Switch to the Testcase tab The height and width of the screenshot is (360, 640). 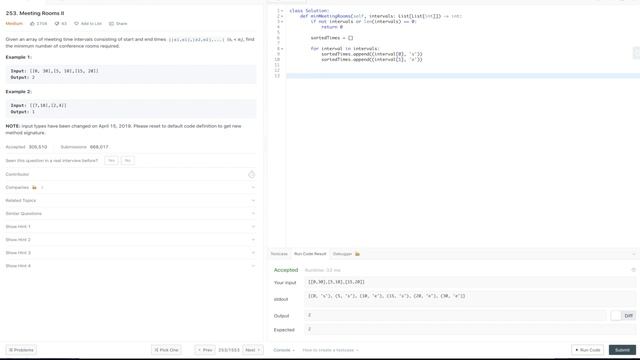[x=279, y=254]
